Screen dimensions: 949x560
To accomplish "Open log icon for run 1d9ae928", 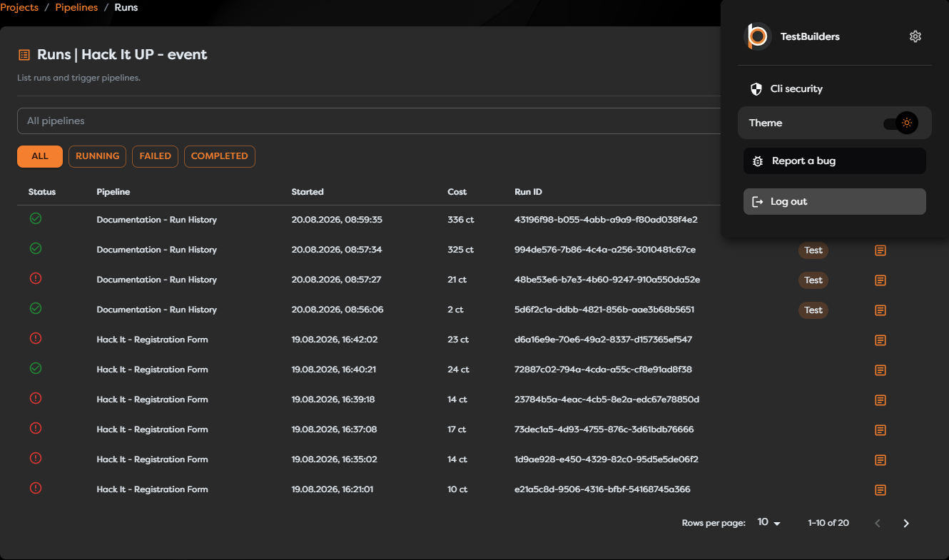I will coord(881,460).
